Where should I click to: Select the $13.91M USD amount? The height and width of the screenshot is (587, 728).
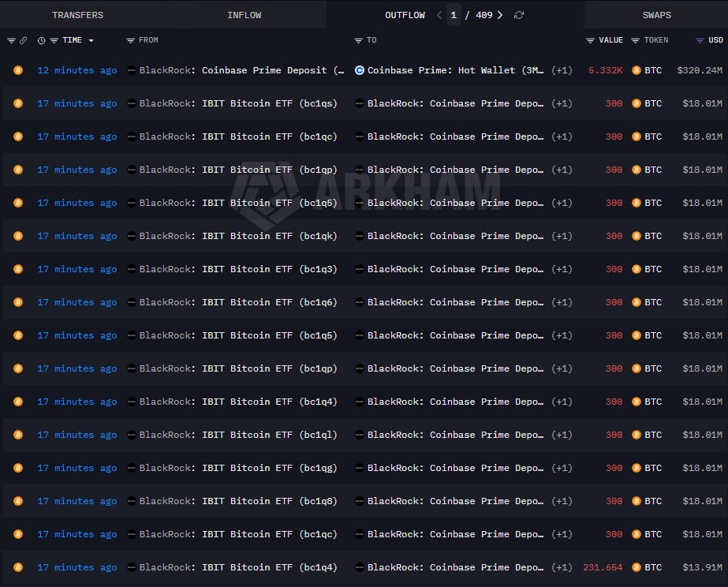pyautogui.click(x=702, y=567)
